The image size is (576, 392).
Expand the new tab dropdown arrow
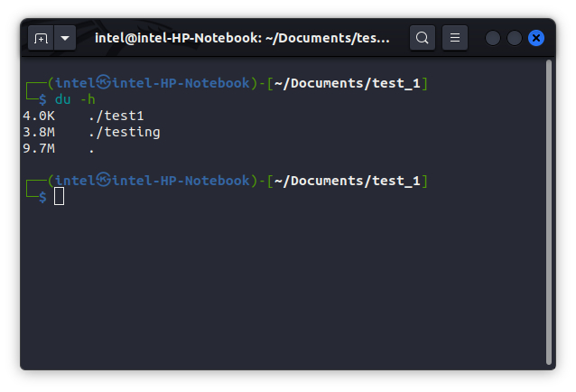pos(64,38)
